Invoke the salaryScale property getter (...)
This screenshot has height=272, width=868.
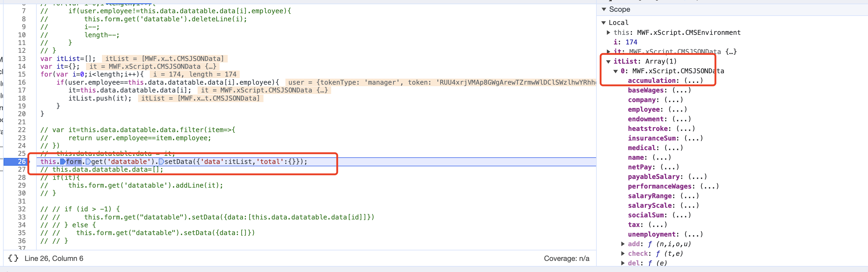tap(689, 205)
